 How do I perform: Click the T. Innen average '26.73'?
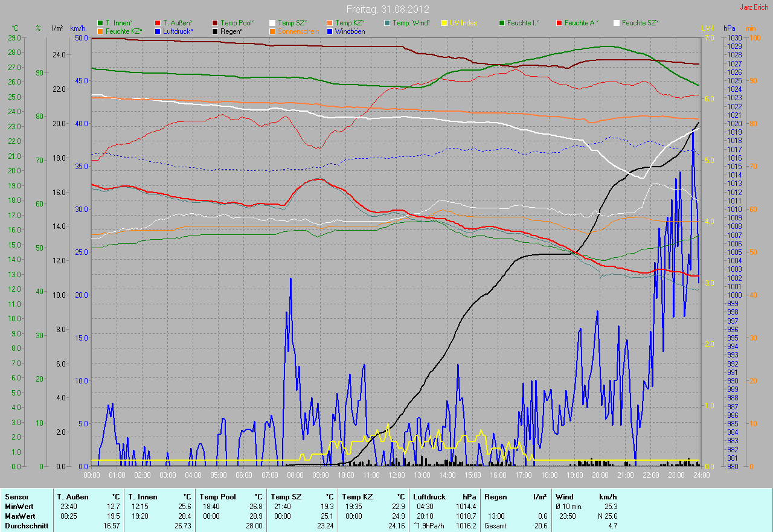182,526
